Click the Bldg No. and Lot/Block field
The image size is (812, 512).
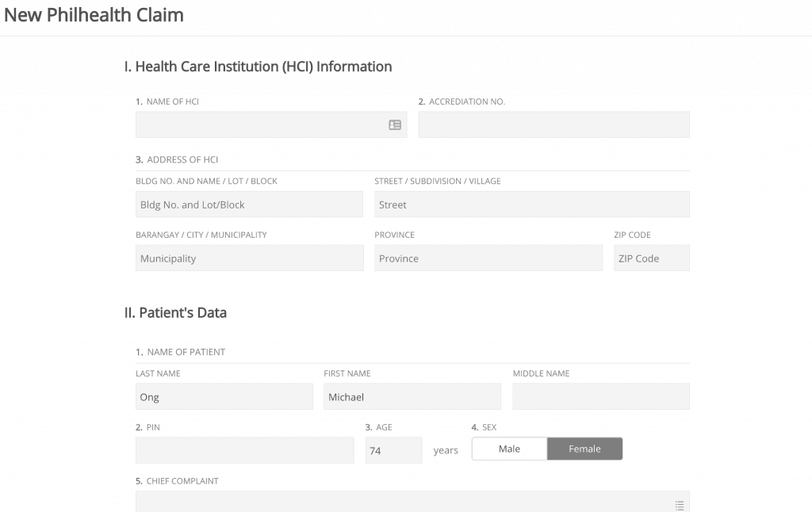(x=249, y=204)
